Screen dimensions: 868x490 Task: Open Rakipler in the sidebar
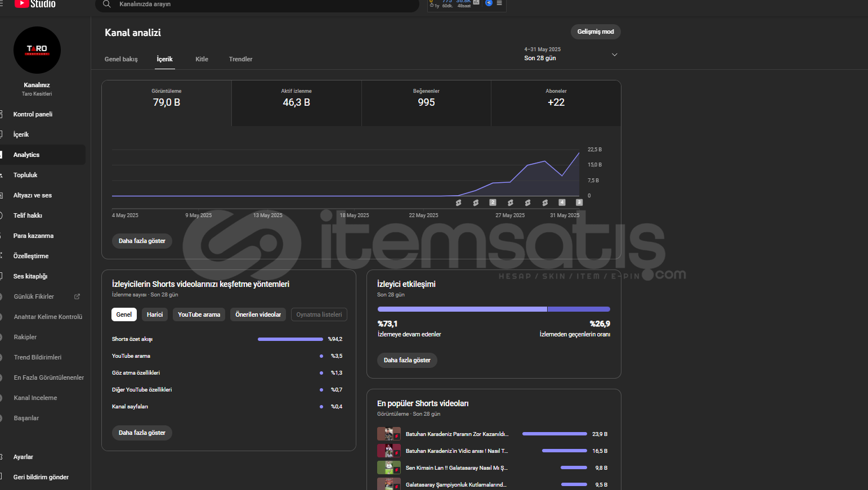point(43,337)
